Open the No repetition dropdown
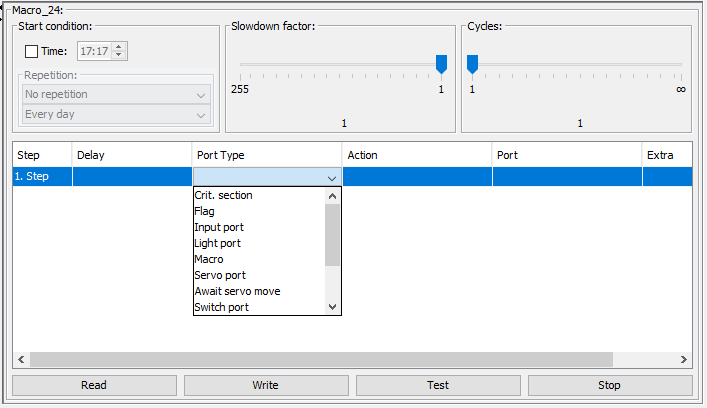 coord(116,94)
